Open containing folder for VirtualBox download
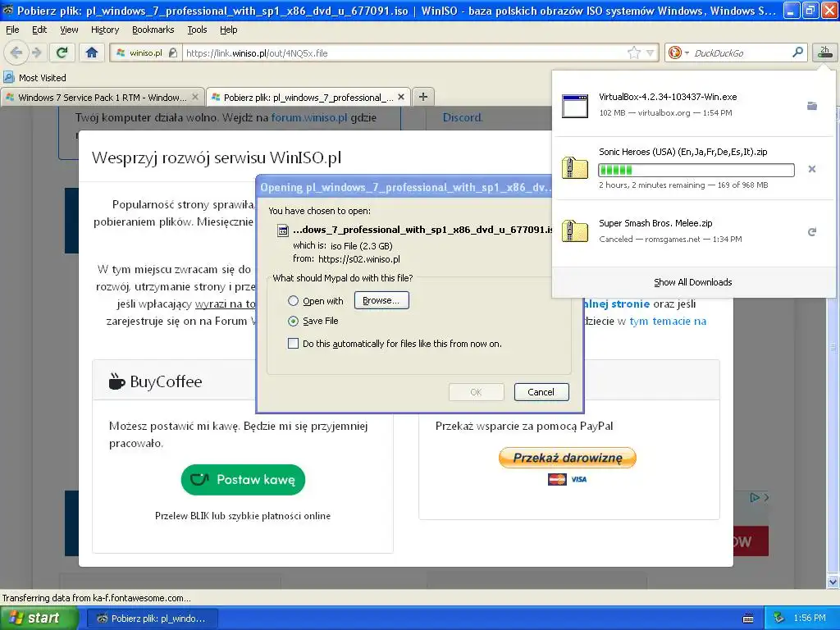The width and height of the screenshot is (840, 630). pos(812,106)
